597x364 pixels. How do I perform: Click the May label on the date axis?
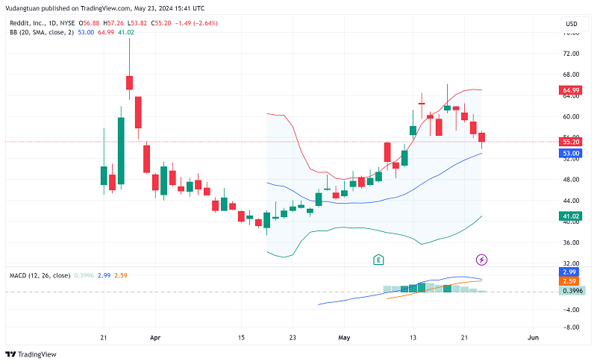point(343,338)
